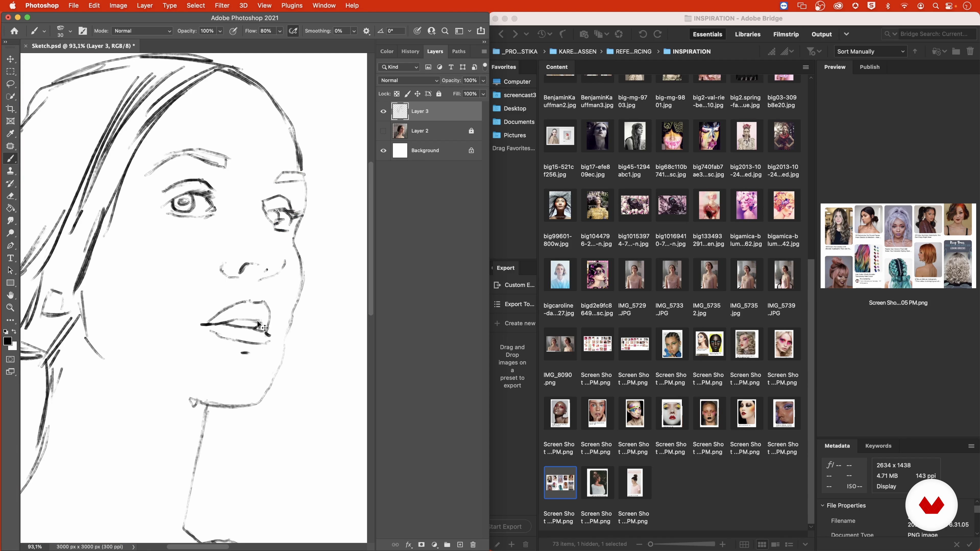Select the Horizontal Type tool
The height and width of the screenshot is (551, 980).
click(10, 258)
